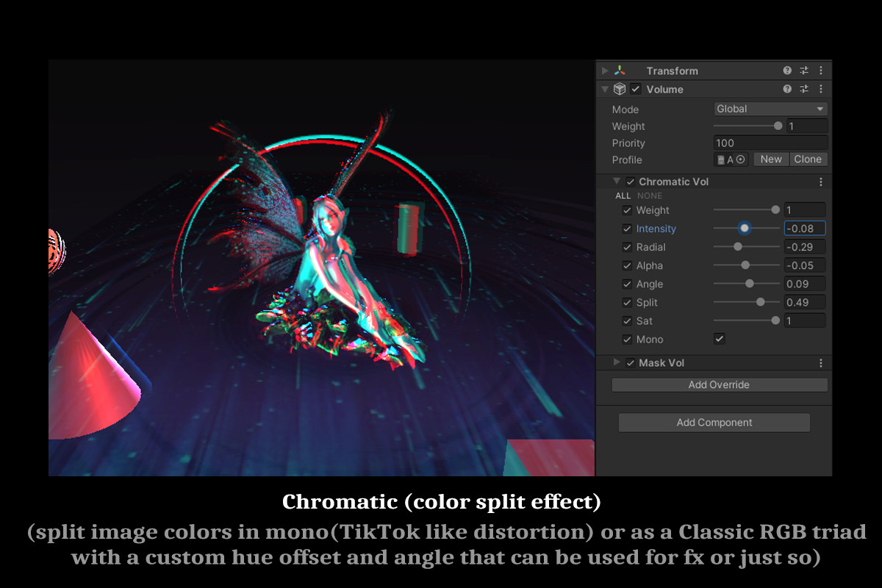
Task: Disable the Radial override checkbox
Action: pyautogui.click(x=627, y=247)
